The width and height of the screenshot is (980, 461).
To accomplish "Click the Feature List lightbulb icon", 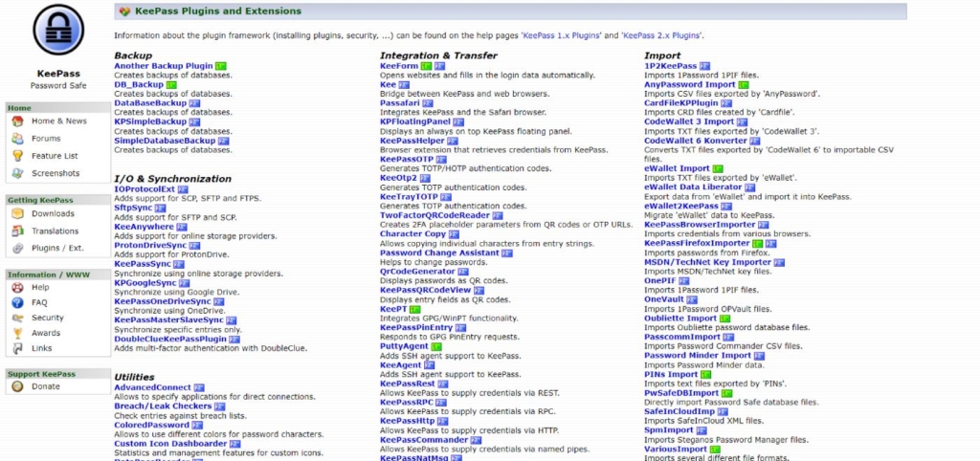I will [x=18, y=156].
